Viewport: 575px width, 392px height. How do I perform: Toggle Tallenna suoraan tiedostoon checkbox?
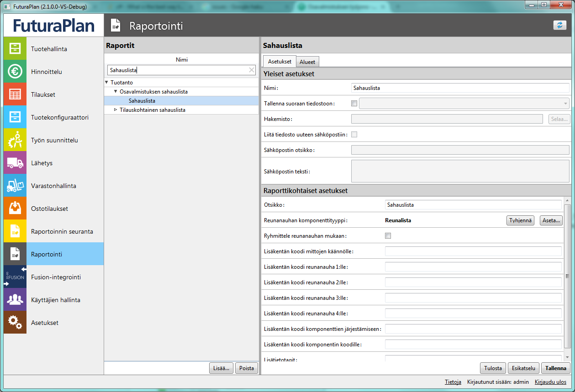[354, 103]
